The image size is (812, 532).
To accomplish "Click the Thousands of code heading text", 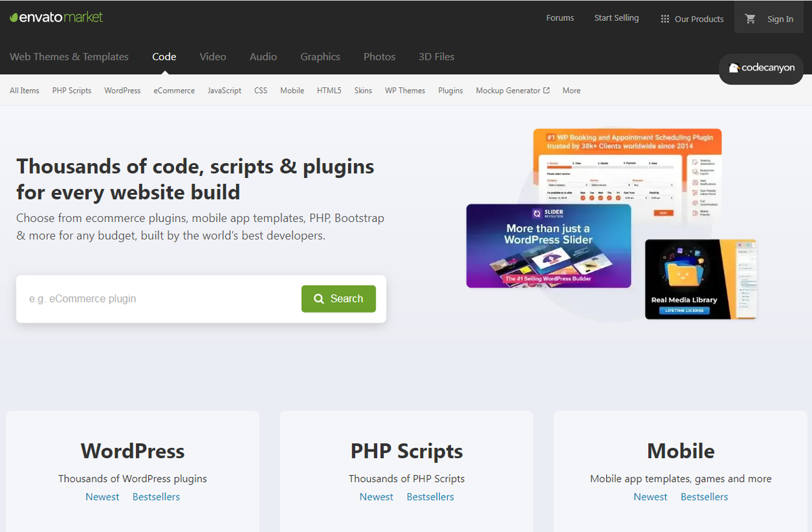I will [x=196, y=179].
